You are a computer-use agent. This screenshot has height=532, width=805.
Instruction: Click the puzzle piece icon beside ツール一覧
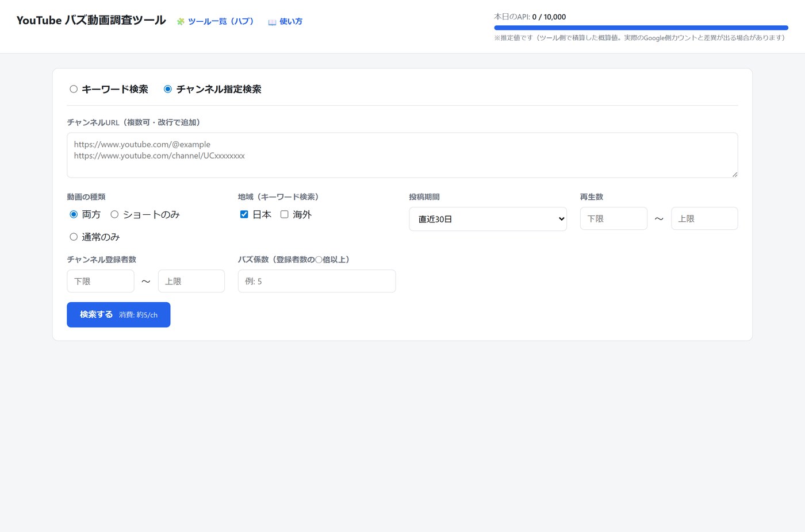(181, 22)
